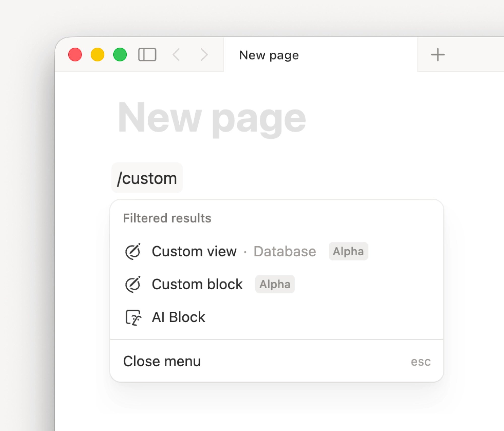
Task: Select Close menu option
Action: pyautogui.click(x=277, y=361)
